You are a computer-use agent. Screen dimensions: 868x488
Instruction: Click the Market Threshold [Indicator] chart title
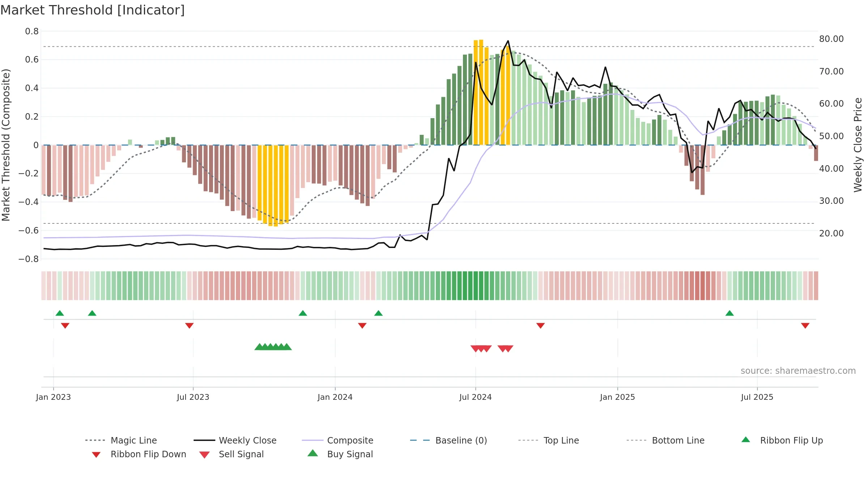[x=93, y=10]
